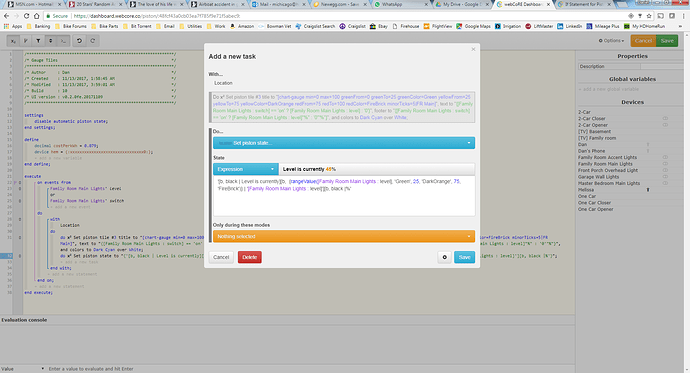
Task: Open Only during these modes dropdown
Action: (344, 237)
